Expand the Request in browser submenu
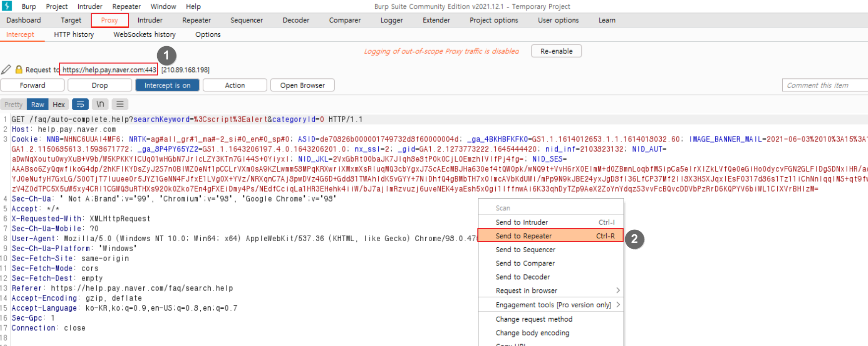This screenshot has width=868, height=346. [551, 290]
